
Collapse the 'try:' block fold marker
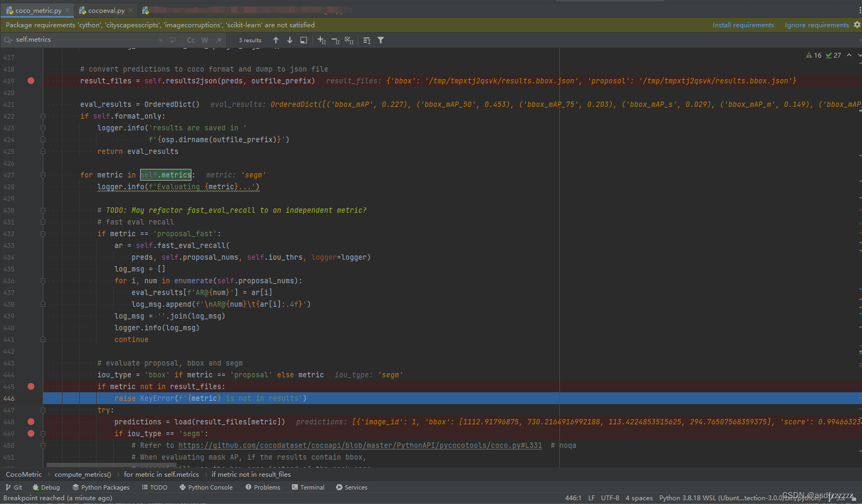click(x=43, y=410)
